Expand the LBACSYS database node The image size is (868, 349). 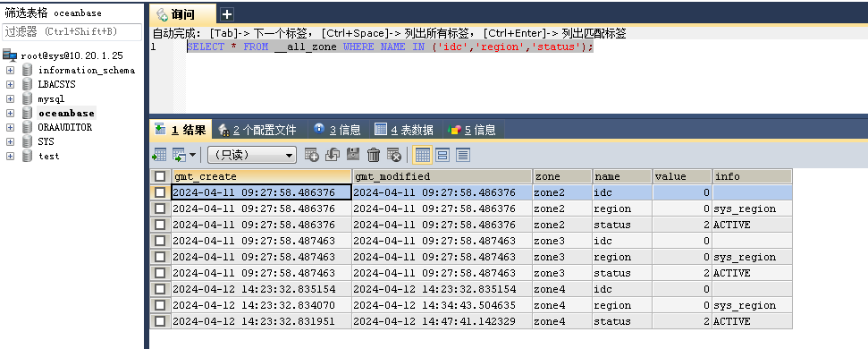[x=10, y=85]
